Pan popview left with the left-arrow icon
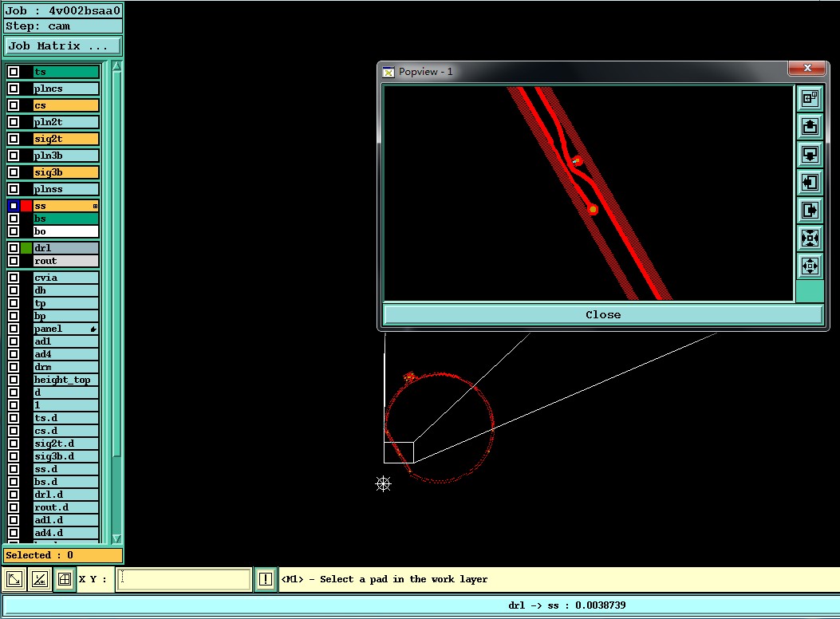The height and width of the screenshot is (619, 840). 810,182
